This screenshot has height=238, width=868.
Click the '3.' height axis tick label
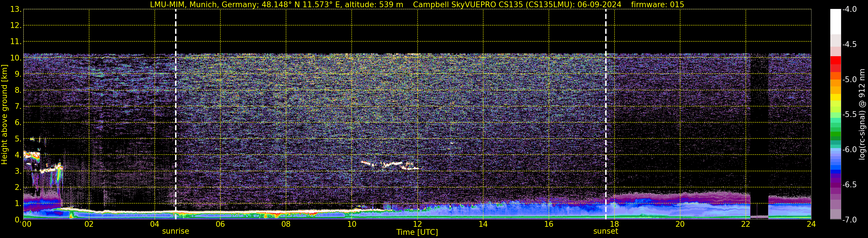[x=18, y=171]
